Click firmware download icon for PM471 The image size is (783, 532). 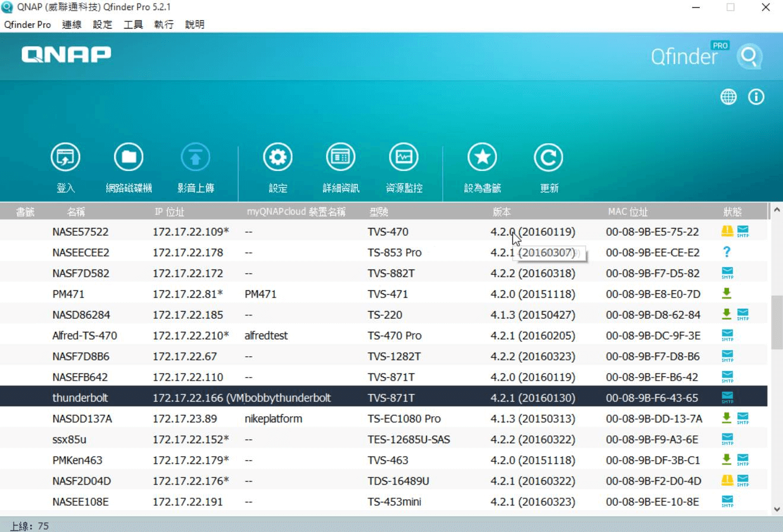pyautogui.click(x=727, y=293)
